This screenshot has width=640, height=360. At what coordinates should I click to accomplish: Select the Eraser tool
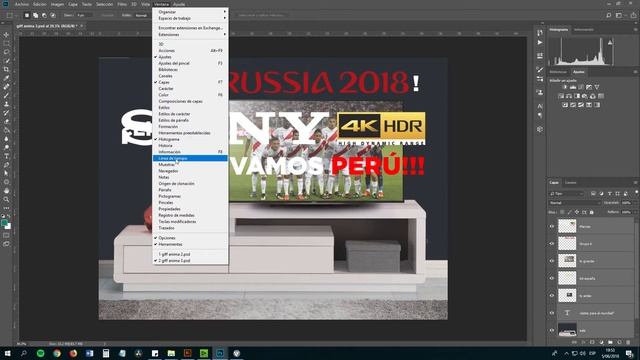6,121
